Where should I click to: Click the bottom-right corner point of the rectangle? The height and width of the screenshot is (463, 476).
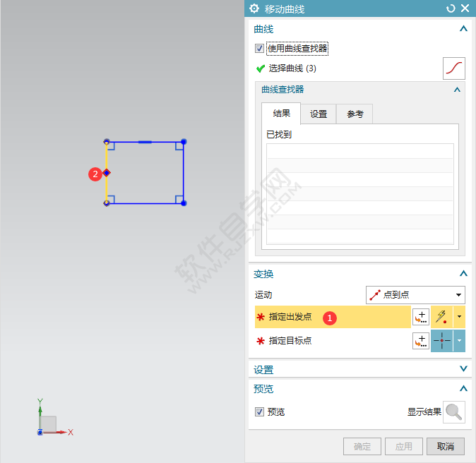(x=184, y=203)
